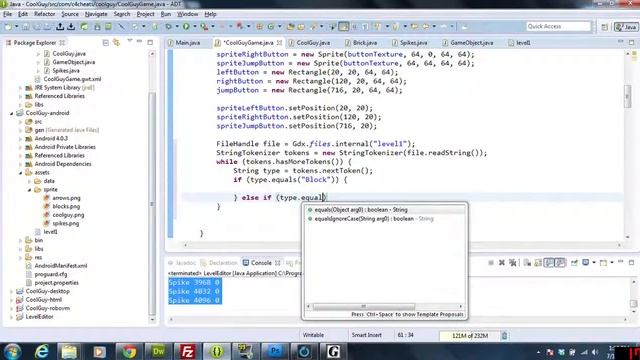This screenshot has width=640, height=360.
Task: Select AndroidManifest.xml in Package Explorer
Action: [x=60, y=266]
